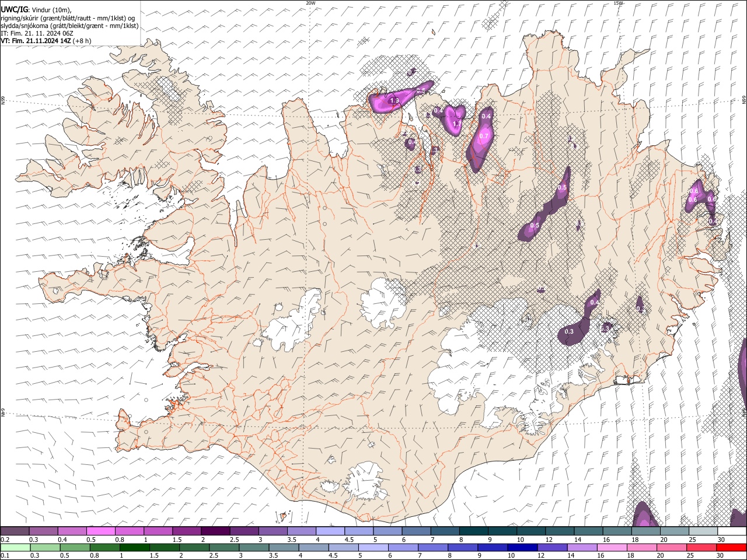
Task: Select the pale grey top legend swatch labeled 25
Action: click(x=703, y=531)
